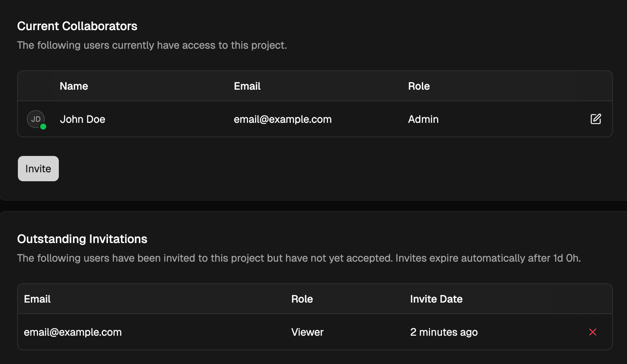
Task: Click the 2 minutes ago timestamp
Action: 444,332
